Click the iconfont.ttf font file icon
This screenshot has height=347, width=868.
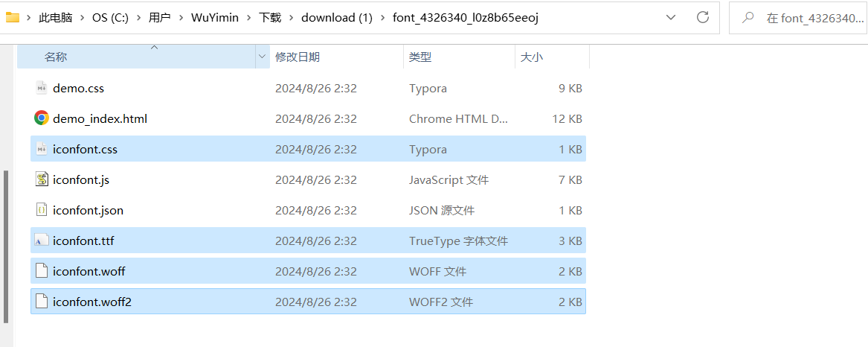click(x=42, y=241)
